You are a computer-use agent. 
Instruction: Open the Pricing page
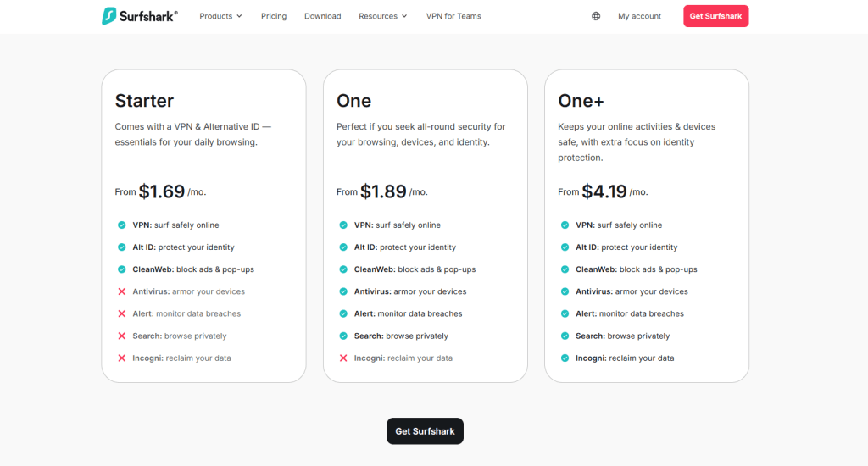274,16
